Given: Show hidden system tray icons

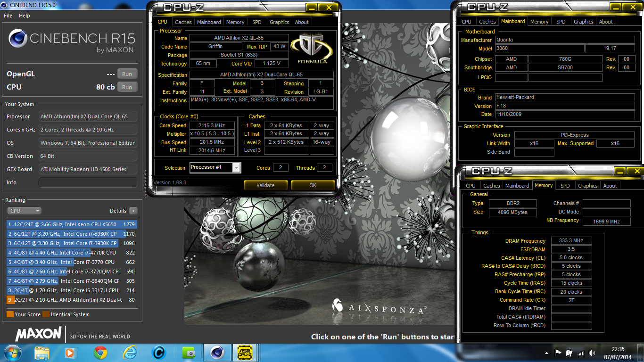Looking at the screenshot, I should [546, 353].
